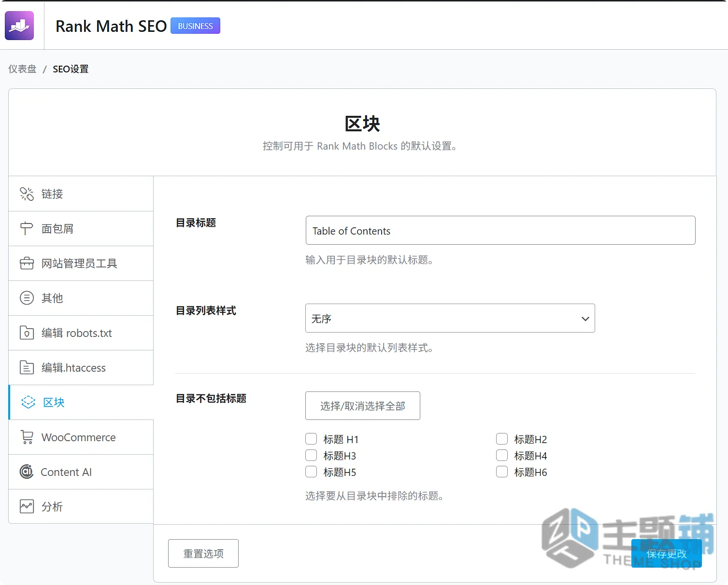Open the WooCommerce settings tab
This screenshot has width=728, height=585.
81,437
